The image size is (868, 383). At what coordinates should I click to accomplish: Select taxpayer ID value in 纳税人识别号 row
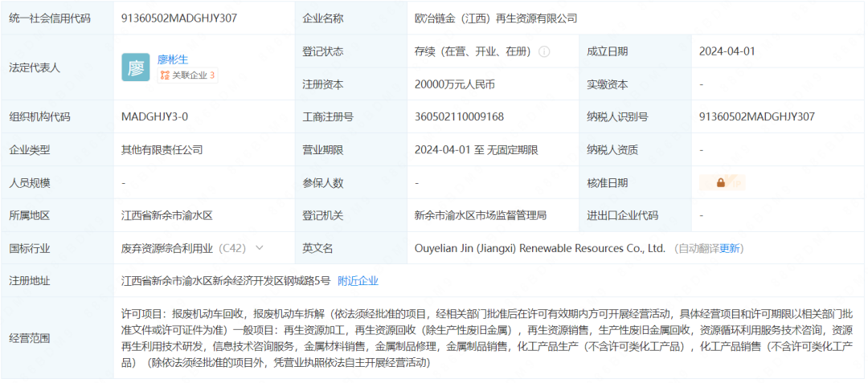pos(757,116)
